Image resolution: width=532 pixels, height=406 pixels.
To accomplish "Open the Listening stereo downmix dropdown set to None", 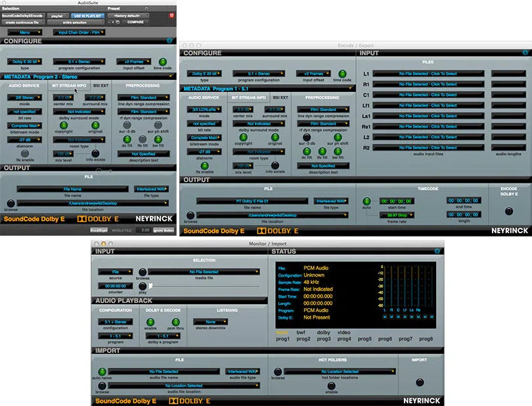I will (210, 321).
